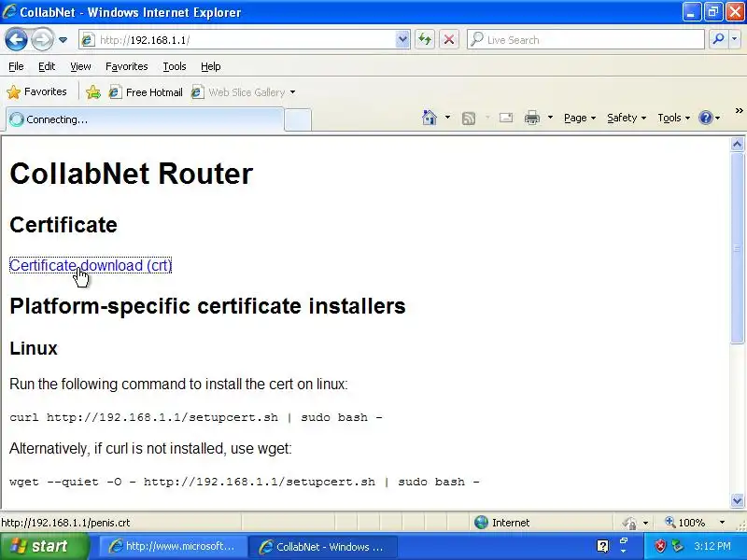Image resolution: width=747 pixels, height=560 pixels.
Task: Click the Internet zone globe icon
Action: (x=481, y=523)
